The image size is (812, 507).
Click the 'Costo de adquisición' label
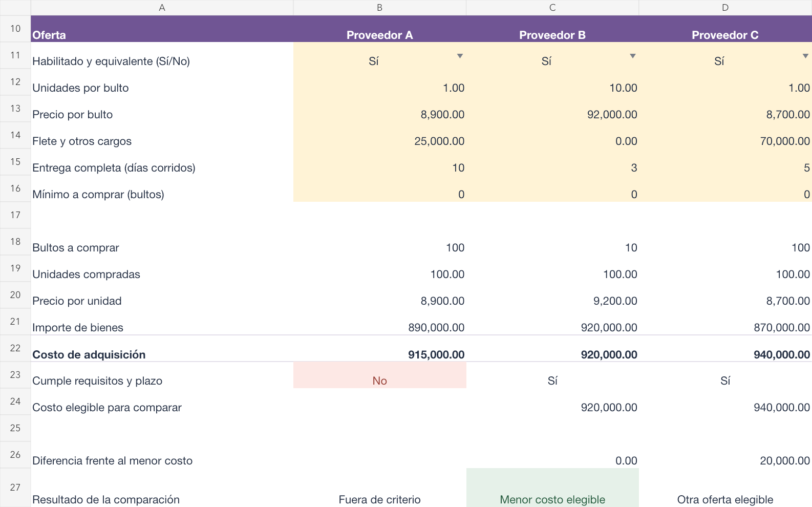click(x=89, y=354)
